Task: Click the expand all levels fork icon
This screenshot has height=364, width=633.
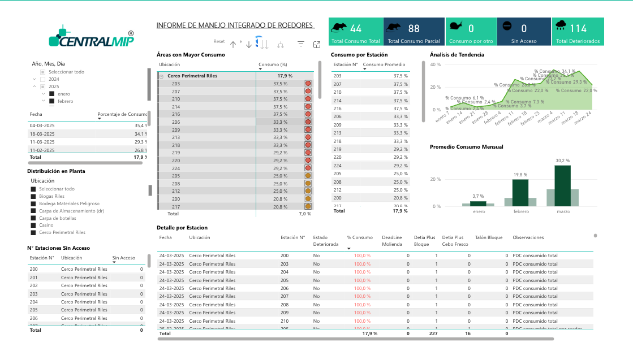Action: (x=281, y=45)
